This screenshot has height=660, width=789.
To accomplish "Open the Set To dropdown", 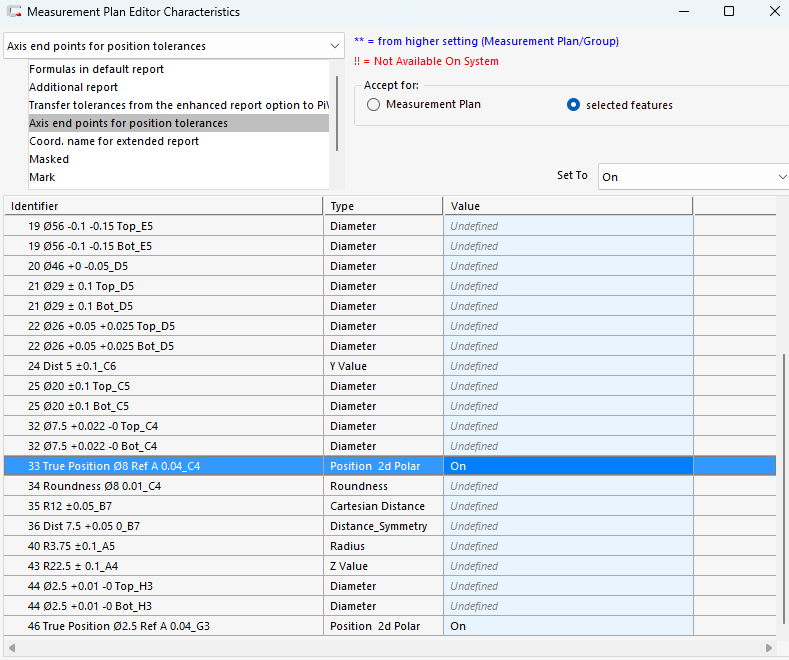I will [x=693, y=177].
